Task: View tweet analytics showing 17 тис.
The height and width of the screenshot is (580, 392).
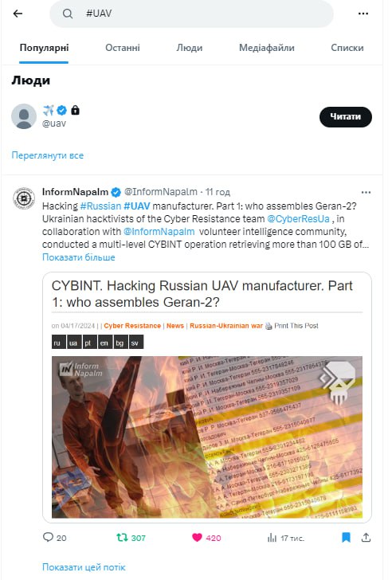Action: tap(285, 538)
